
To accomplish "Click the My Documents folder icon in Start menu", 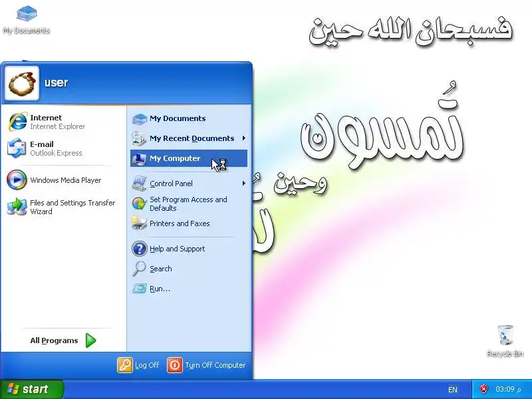I will tap(139, 118).
